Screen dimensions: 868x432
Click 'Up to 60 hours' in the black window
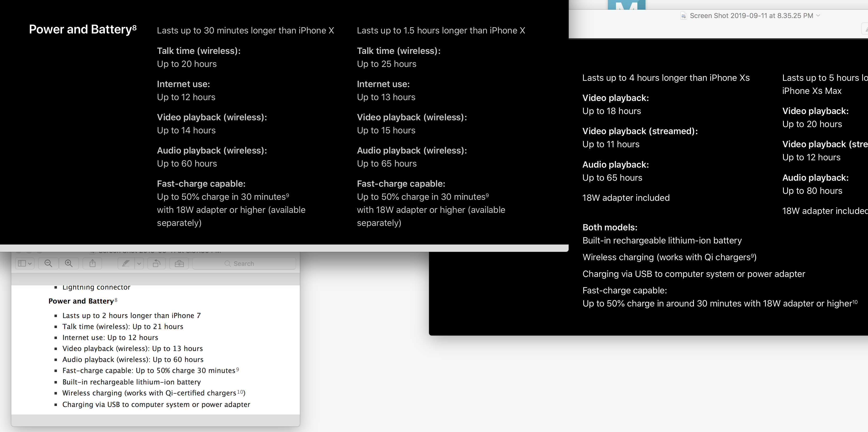[187, 163]
